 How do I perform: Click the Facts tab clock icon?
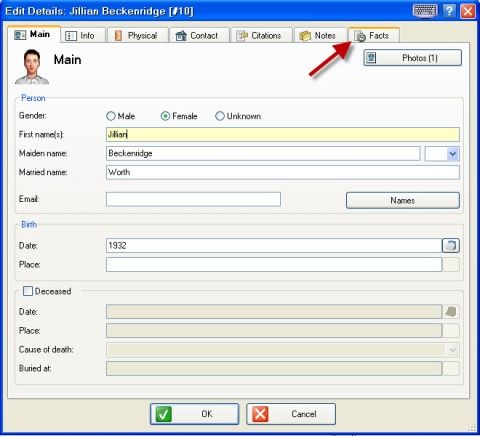point(360,36)
